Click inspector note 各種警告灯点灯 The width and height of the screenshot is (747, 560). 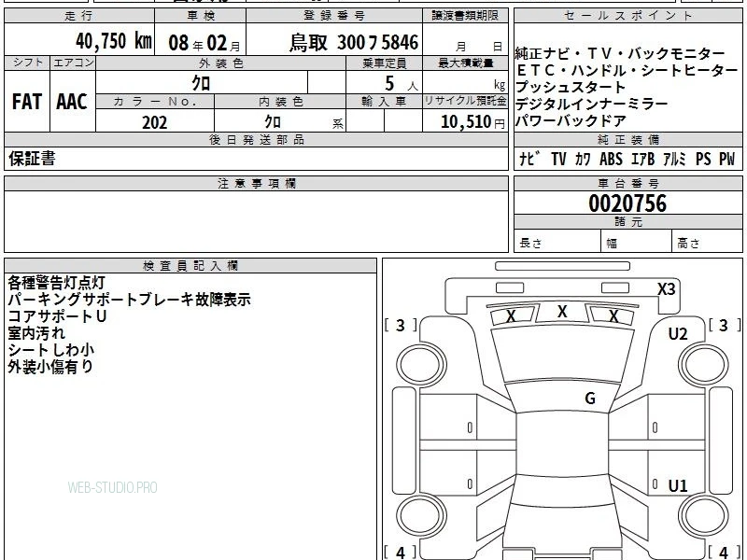(56, 283)
